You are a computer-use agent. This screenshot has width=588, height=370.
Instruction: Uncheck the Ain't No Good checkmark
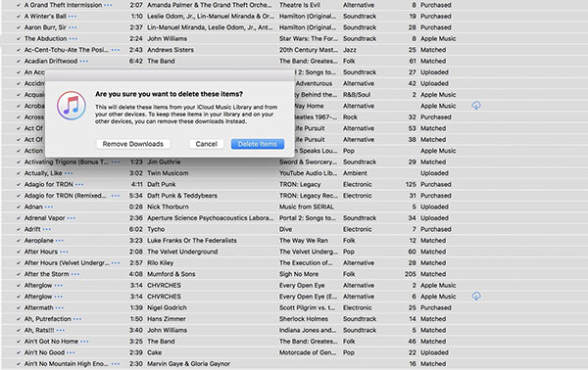(19, 352)
